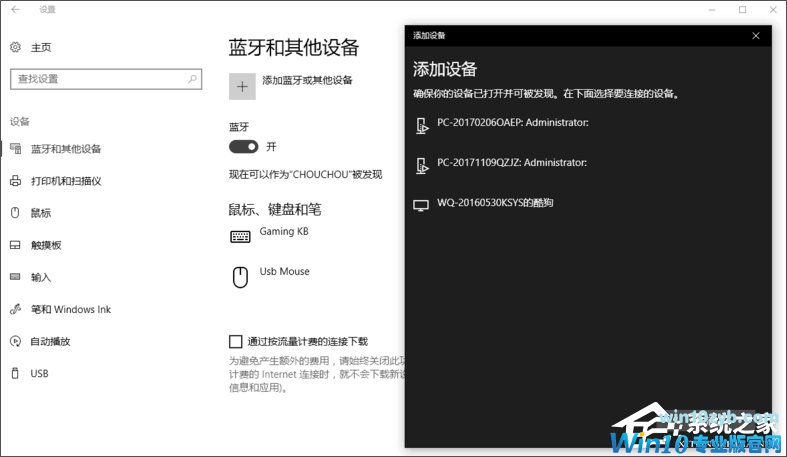This screenshot has height=457, width=787.
Task: Click 添加蓝牙或其他设备 label
Action: click(x=307, y=80)
